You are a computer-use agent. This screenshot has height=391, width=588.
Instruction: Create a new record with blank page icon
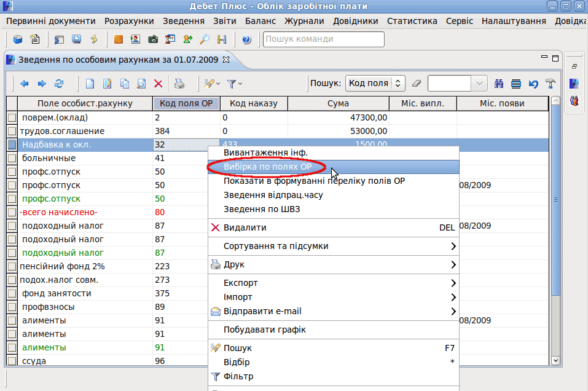click(90, 84)
